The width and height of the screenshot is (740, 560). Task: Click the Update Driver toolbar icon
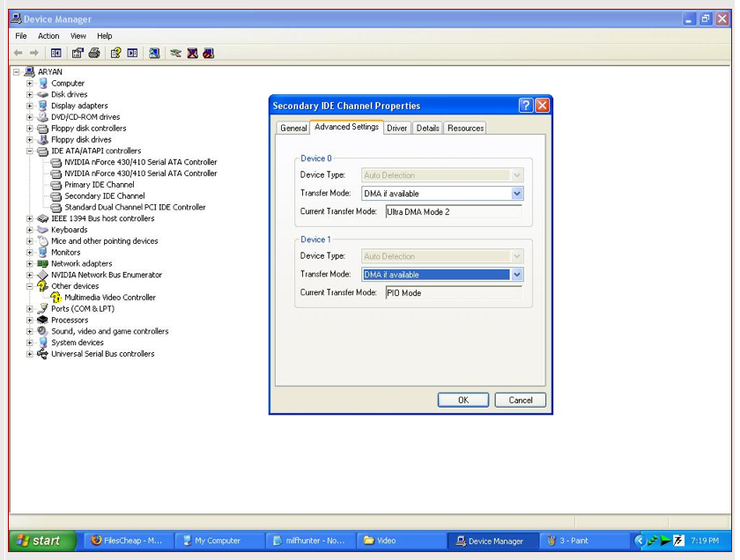[x=175, y=53]
